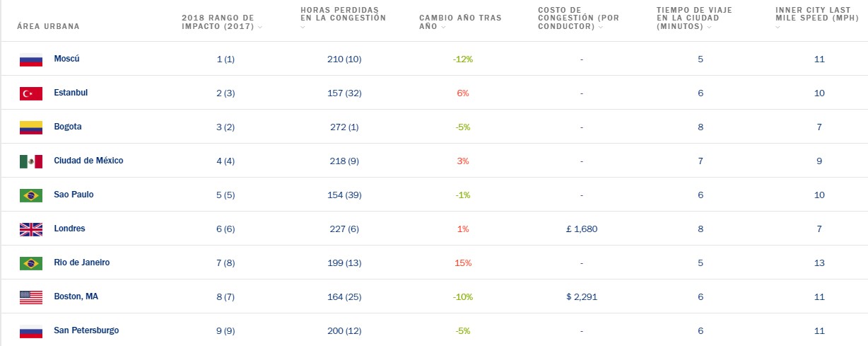Click the Turkish flag beside Estanbul
868x346 pixels.
click(31, 93)
